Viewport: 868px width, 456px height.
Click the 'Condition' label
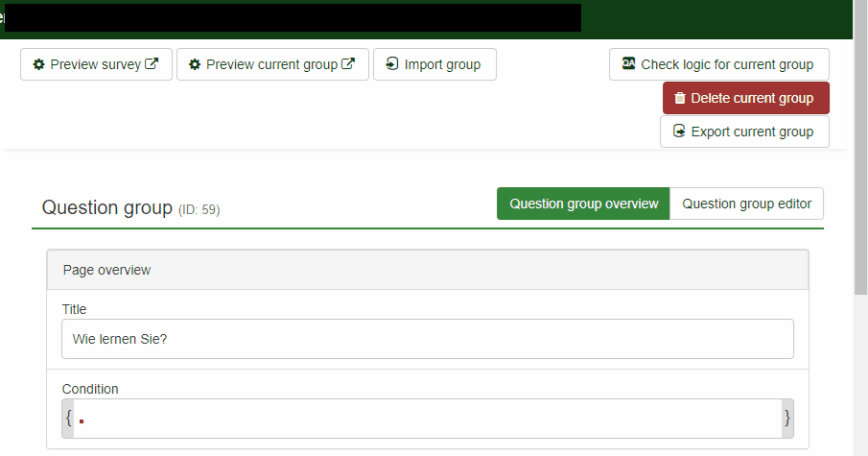coord(90,389)
